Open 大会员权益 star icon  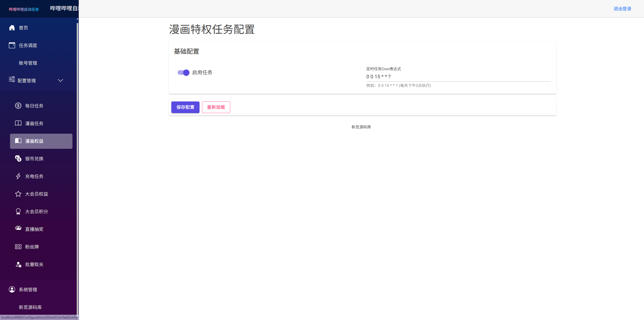point(18,194)
